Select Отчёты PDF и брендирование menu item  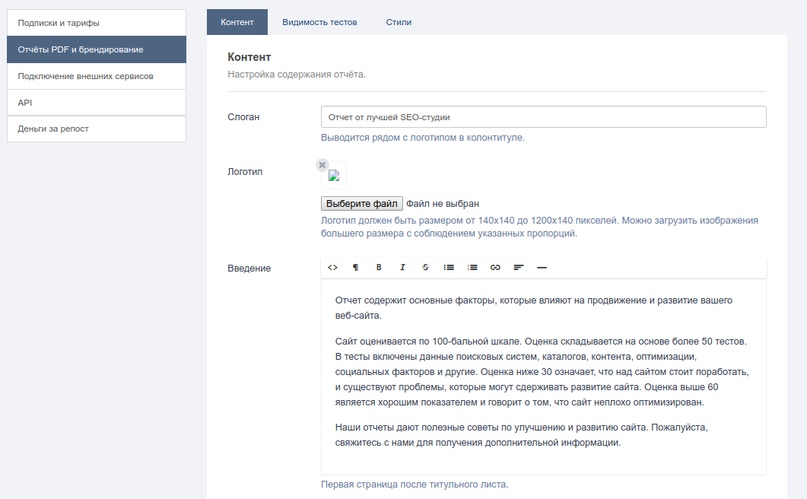(97, 49)
